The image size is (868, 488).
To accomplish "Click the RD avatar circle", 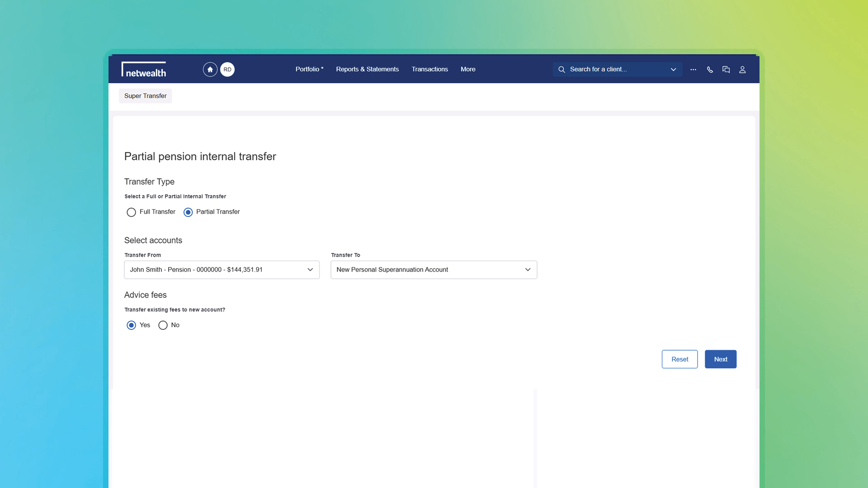I will 227,70.
